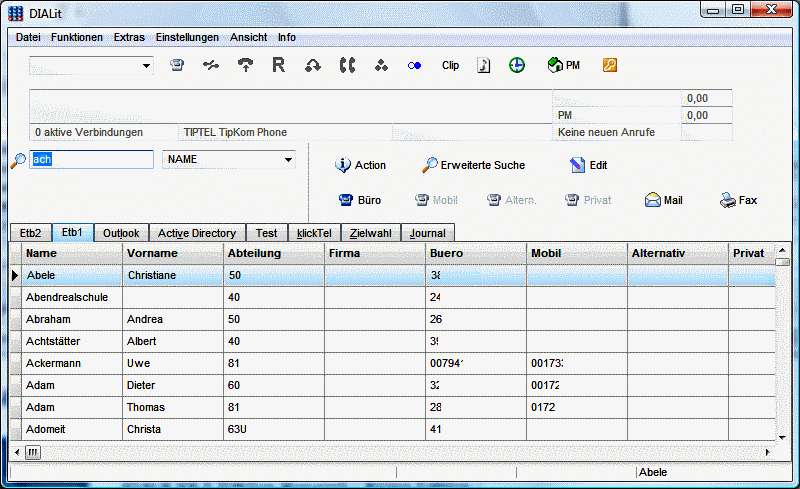Open Erweiterte Suche advanced search

473,165
